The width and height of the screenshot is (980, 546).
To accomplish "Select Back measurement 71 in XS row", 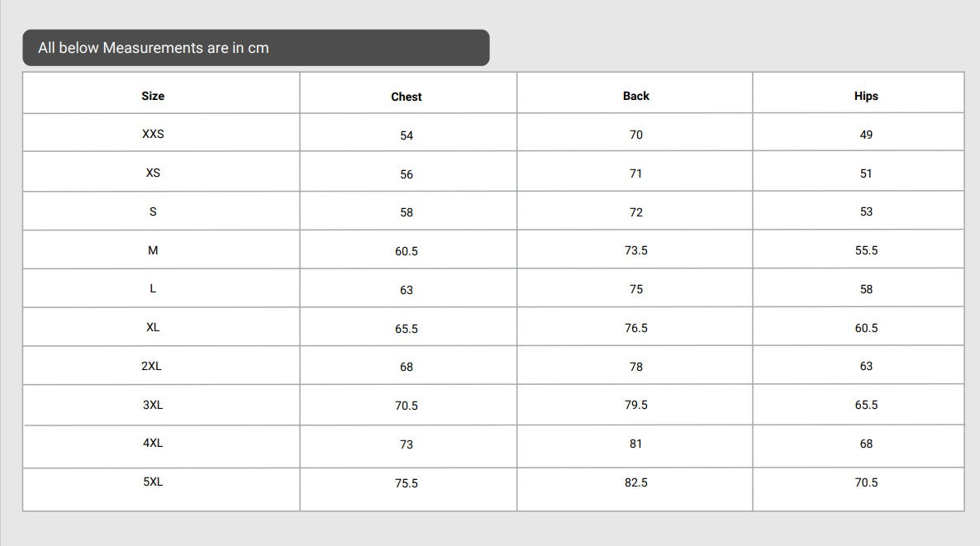I will pyautogui.click(x=635, y=173).
